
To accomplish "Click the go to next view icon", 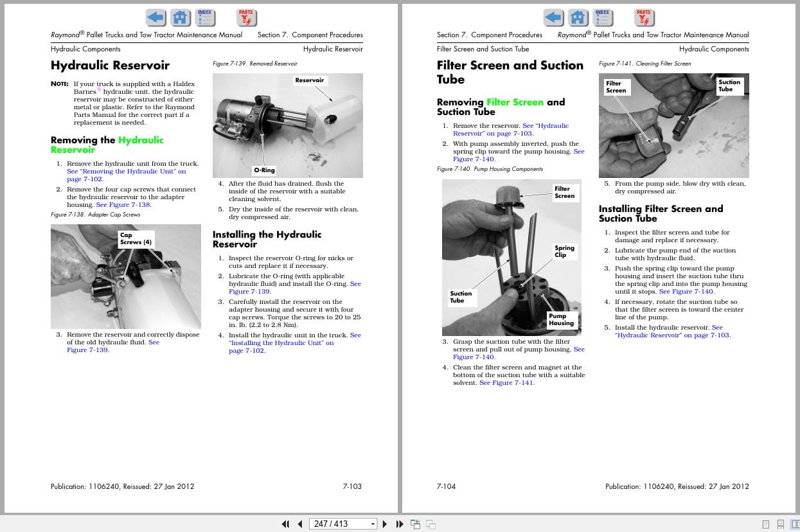I will pyautogui.click(x=431, y=524).
